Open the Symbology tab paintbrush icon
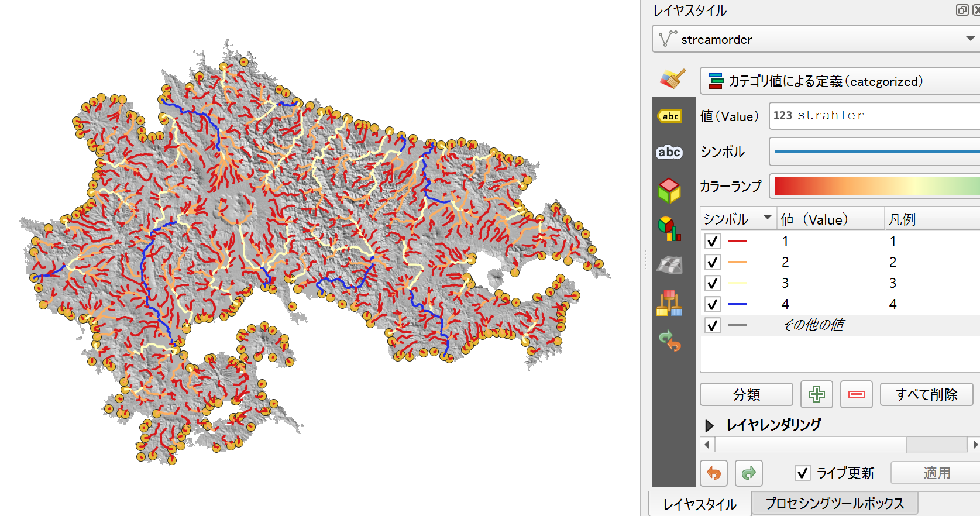This screenshot has width=980, height=516. (673, 79)
